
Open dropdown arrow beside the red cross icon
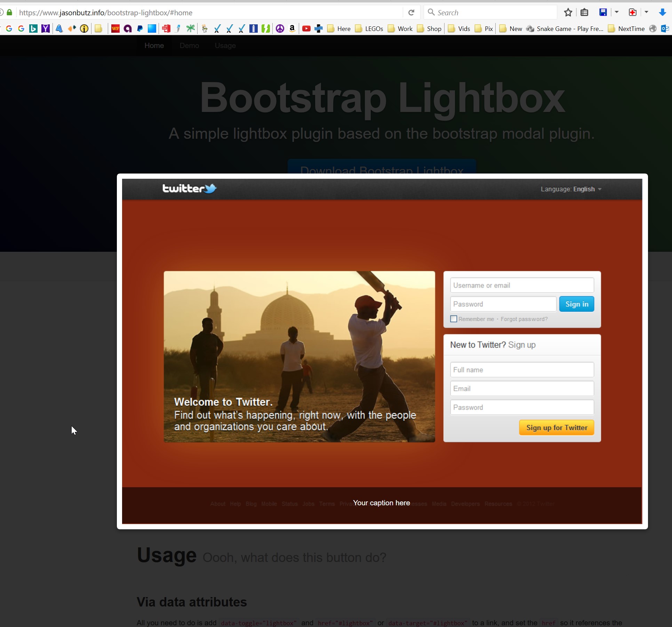click(646, 12)
